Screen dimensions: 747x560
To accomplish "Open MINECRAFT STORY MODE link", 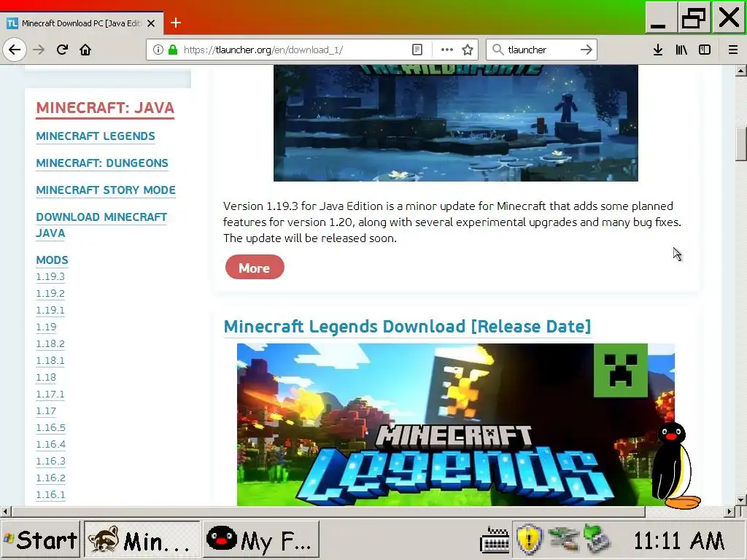I will click(x=106, y=190).
